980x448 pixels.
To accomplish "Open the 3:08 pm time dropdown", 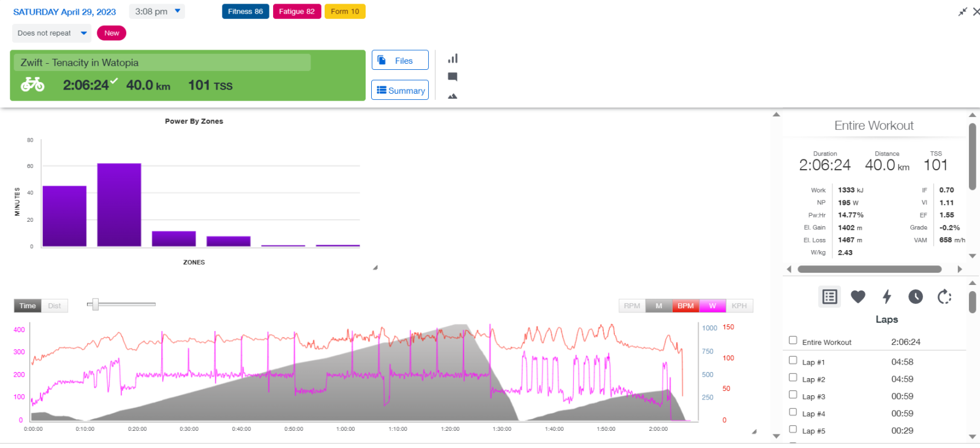I will point(157,12).
